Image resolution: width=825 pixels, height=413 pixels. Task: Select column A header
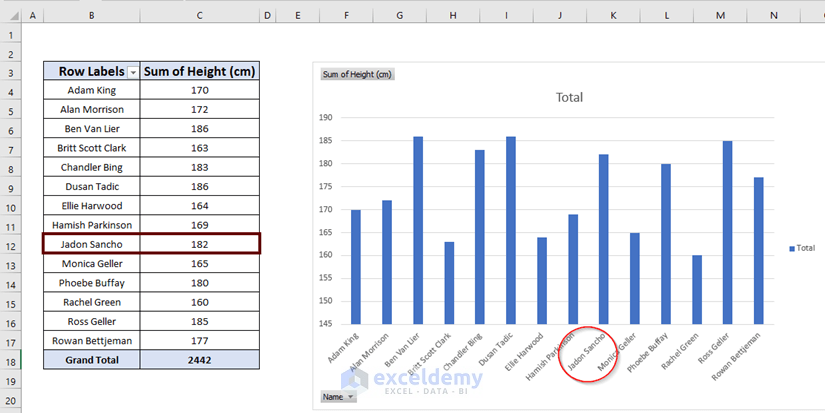(33, 16)
